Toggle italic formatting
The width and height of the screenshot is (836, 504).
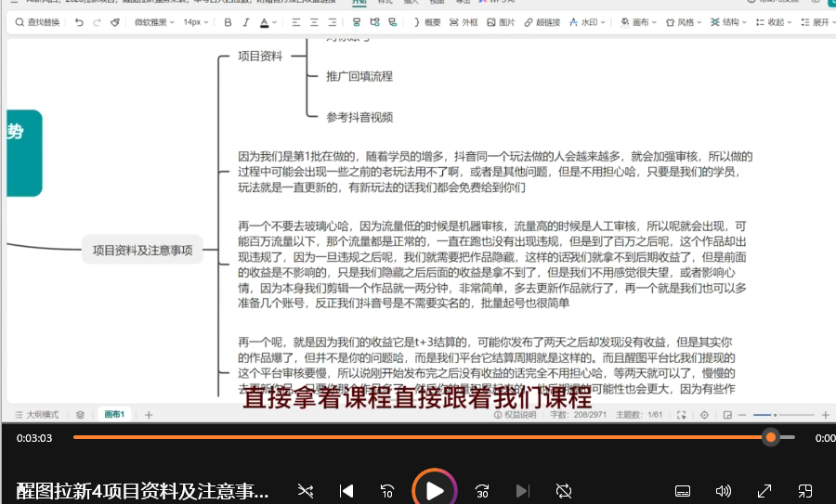tap(246, 22)
